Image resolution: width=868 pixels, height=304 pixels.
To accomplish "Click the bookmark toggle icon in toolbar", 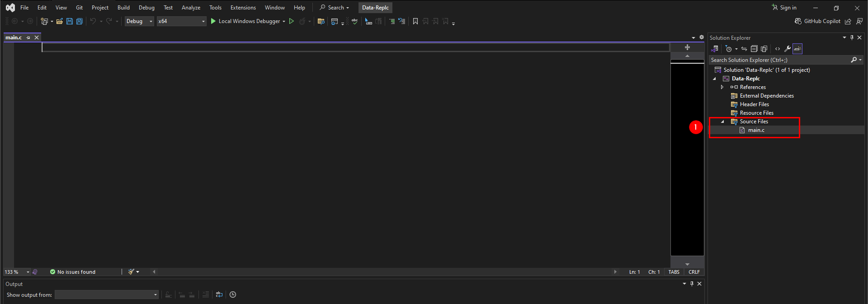I will [x=415, y=21].
